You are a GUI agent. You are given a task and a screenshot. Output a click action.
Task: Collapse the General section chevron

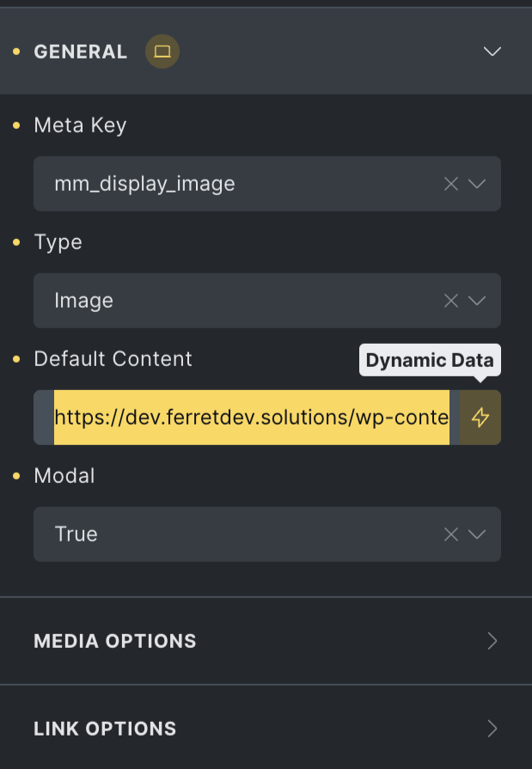pos(492,52)
